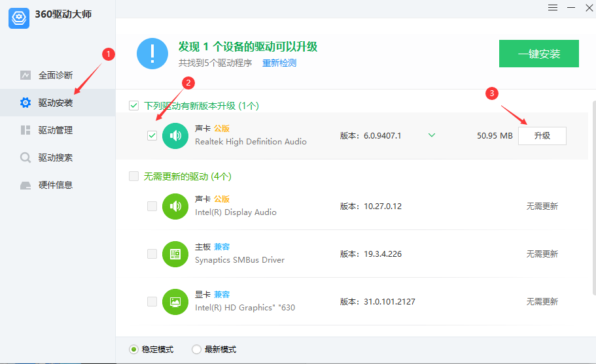Click the 360驱动大师 logo icon
Screen dimensions: 596x364
point(19,18)
